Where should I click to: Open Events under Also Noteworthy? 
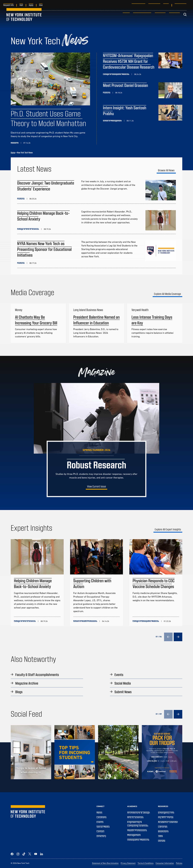point(119,675)
